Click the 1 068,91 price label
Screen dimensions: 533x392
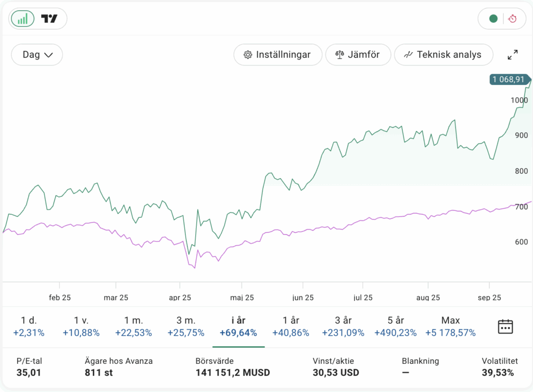[x=510, y=80]
